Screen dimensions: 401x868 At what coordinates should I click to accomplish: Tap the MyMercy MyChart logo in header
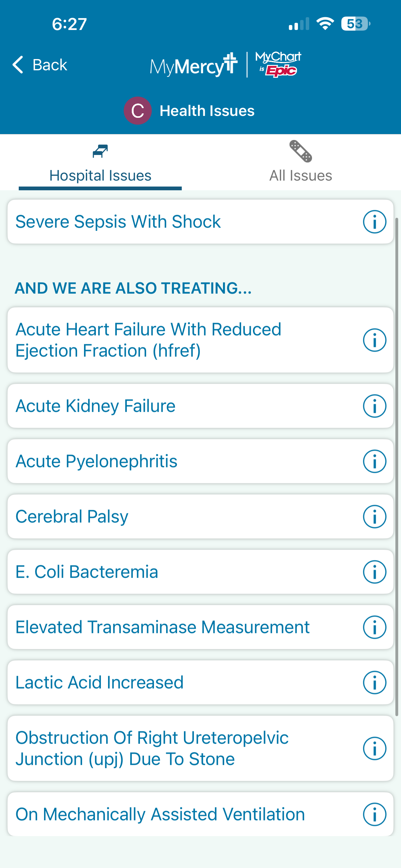225,65
